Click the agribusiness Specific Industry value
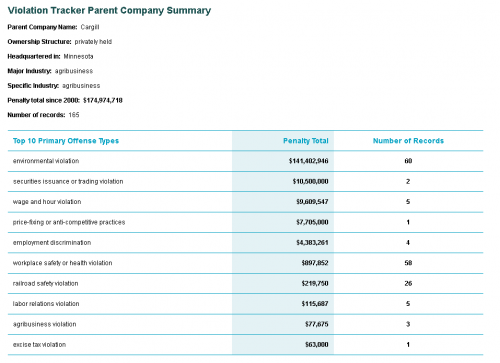The width and height of the screenshot is (500, 363). pyautogui.click(x=81, y=86)
